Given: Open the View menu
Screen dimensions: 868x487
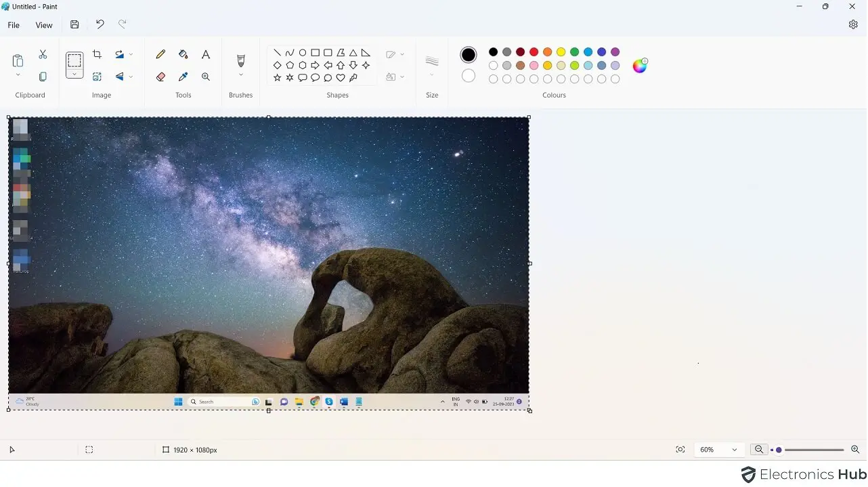Looking at the screenshot, I should point(44,25).
